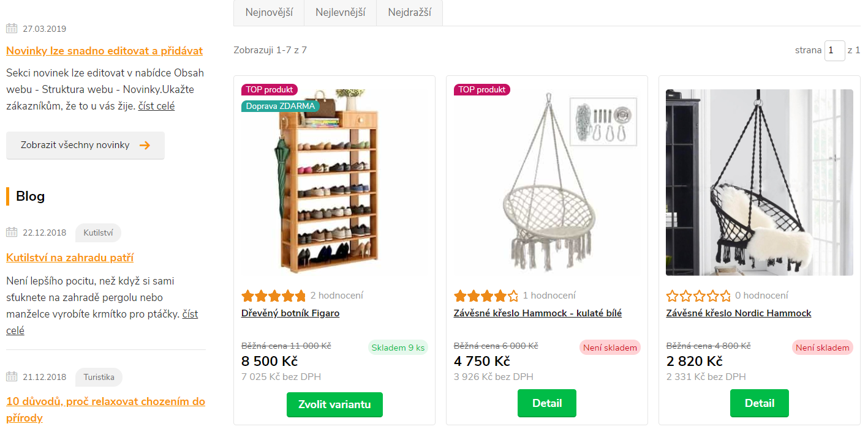
Task: Click the empty stars of Nordic Hammock
Action: tap(698, 296)
